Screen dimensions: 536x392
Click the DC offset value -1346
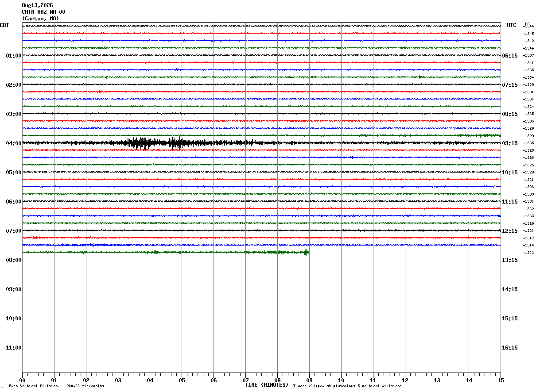click(x=528, y=48)
